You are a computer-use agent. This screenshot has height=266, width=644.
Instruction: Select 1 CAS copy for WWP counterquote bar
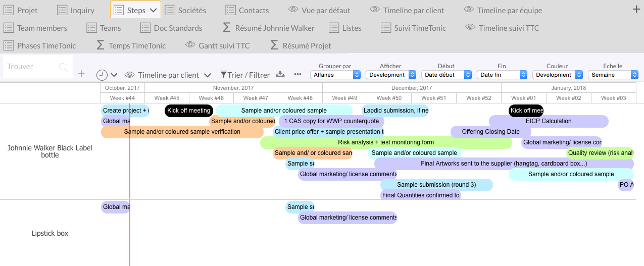pyautogui.click(x=331, y=121)
